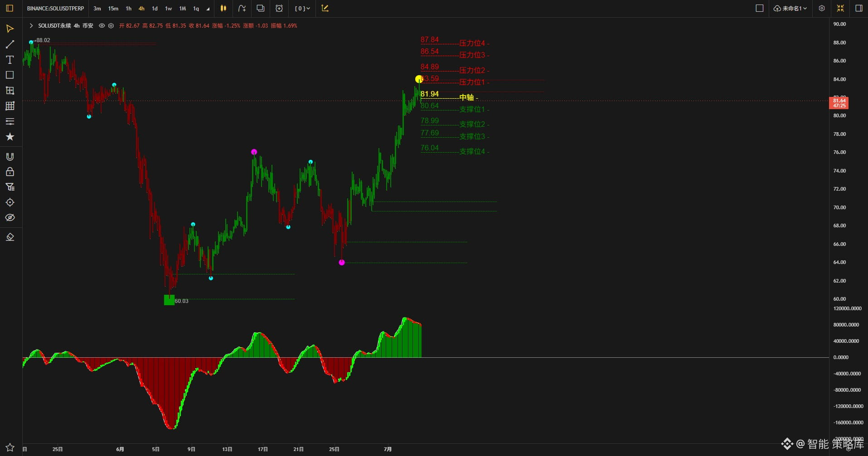Image resolution: width=868 pixels, height=456 pixels.
Task: Expand more timeframes triangle
Action: pos(208,9)
